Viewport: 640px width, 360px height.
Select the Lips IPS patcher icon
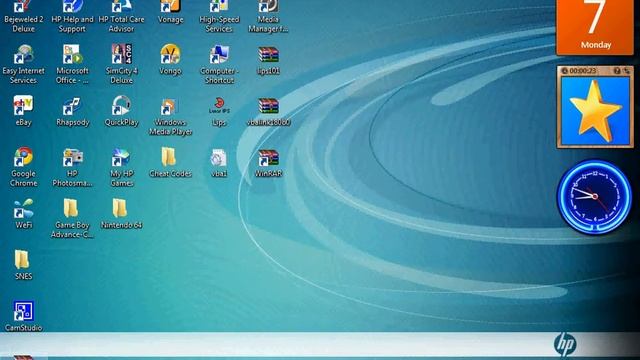point(219,111)
